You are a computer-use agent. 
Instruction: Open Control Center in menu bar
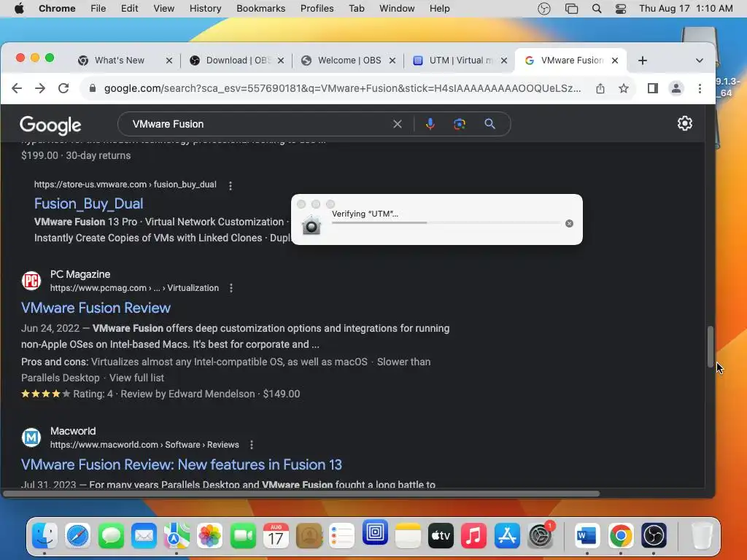[x=621, y=9]
